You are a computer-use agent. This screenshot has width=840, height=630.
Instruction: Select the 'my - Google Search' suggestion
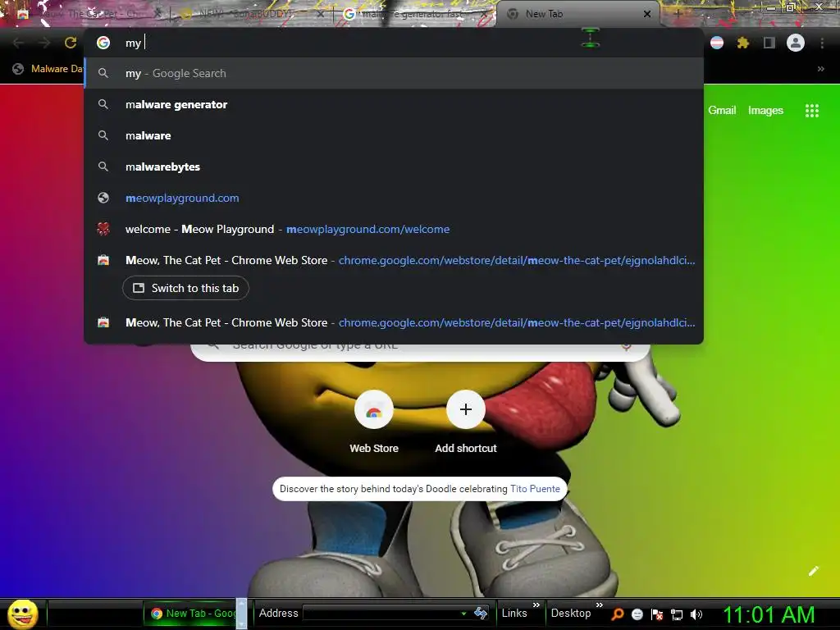[x=394, y=73]
